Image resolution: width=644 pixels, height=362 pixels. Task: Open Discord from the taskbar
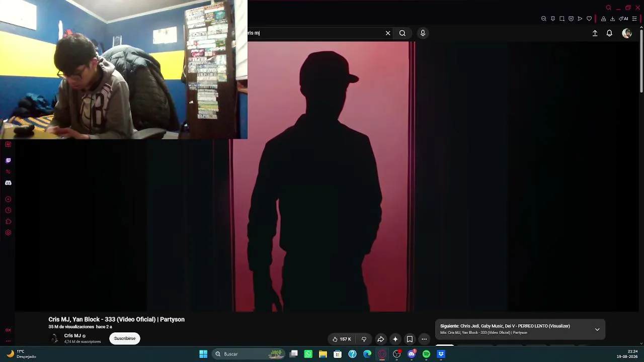pyautogui.click(x=412, y=354)
